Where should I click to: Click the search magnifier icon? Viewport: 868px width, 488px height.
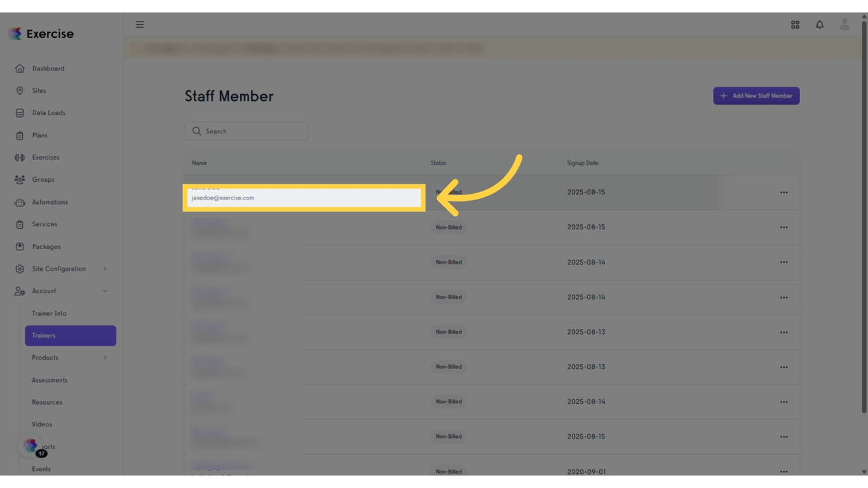click(x=197, y=131)
